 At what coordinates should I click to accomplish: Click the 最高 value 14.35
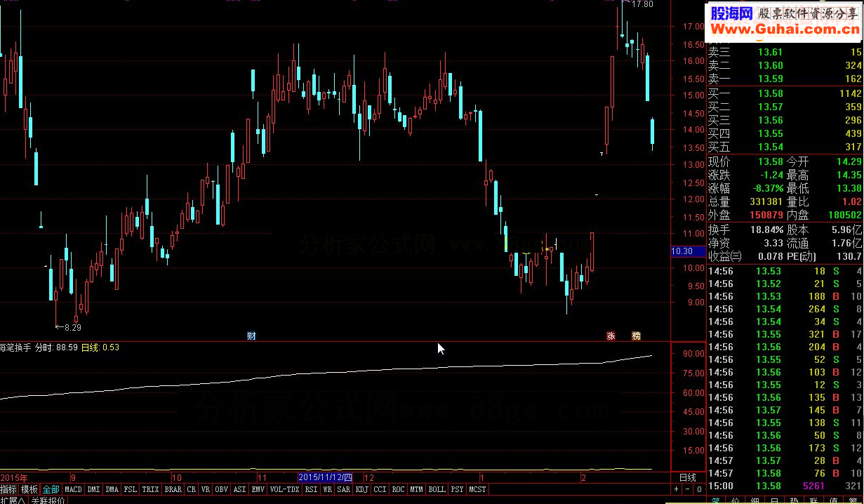849,175
